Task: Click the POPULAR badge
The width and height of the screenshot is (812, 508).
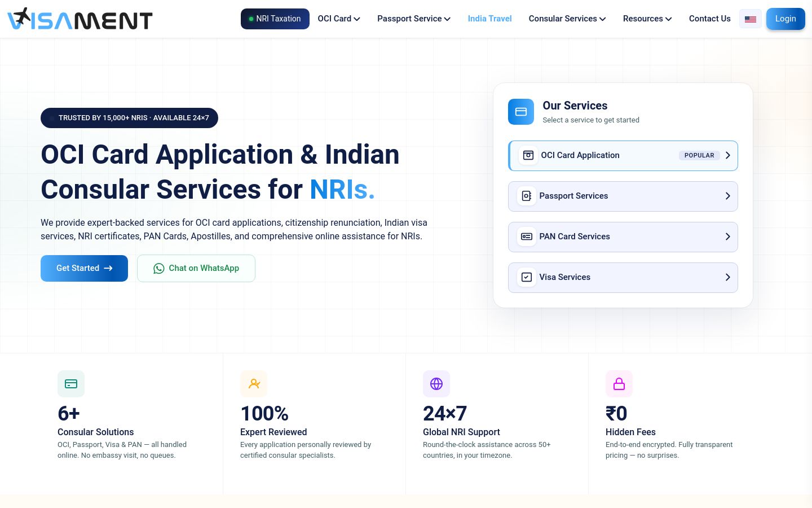Action: pyautogui.click(x=699, y=155)
